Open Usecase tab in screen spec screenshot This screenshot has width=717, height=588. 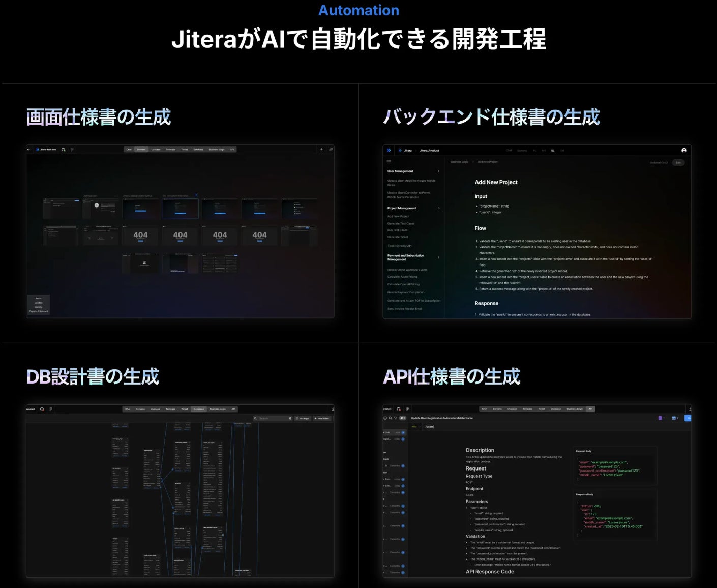click(x=156, y=150)
